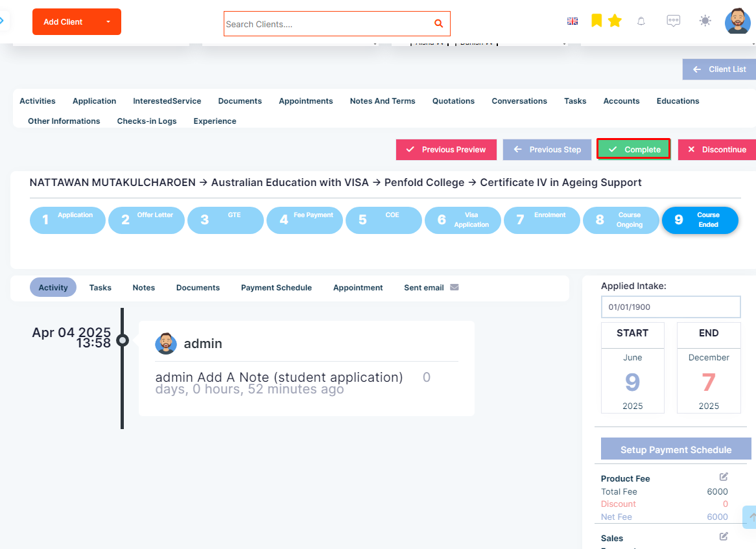Click the Discontinue button
The image size is (756, 549).
click(x=717, y=150)
